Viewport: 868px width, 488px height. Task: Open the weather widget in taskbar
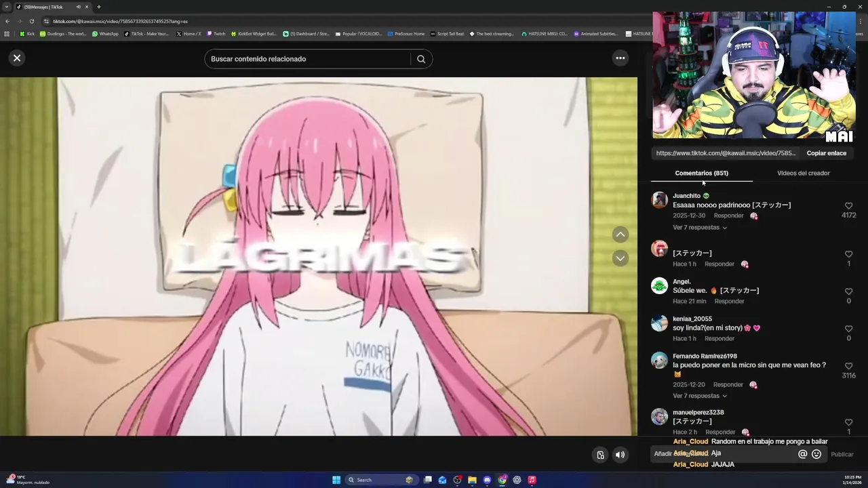[27, 480]
